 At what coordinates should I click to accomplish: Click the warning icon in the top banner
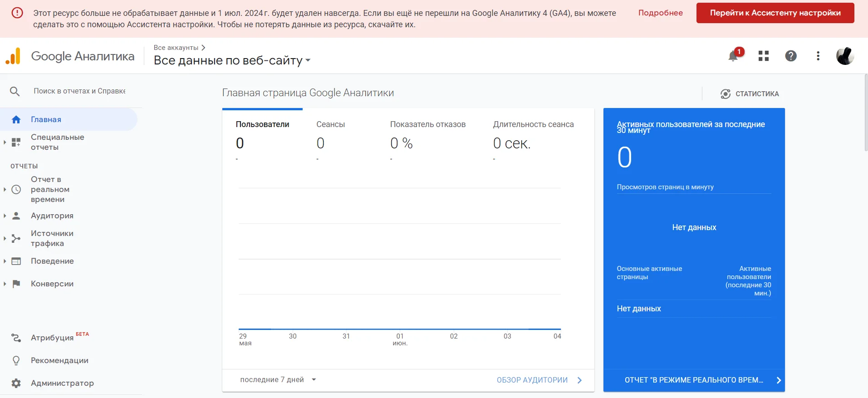point(17,13)
